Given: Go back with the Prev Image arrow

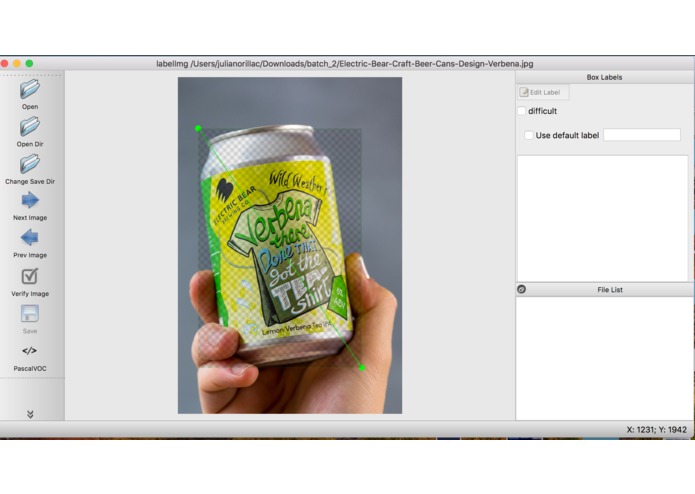Looking at the screenshot, I should 30,237.
